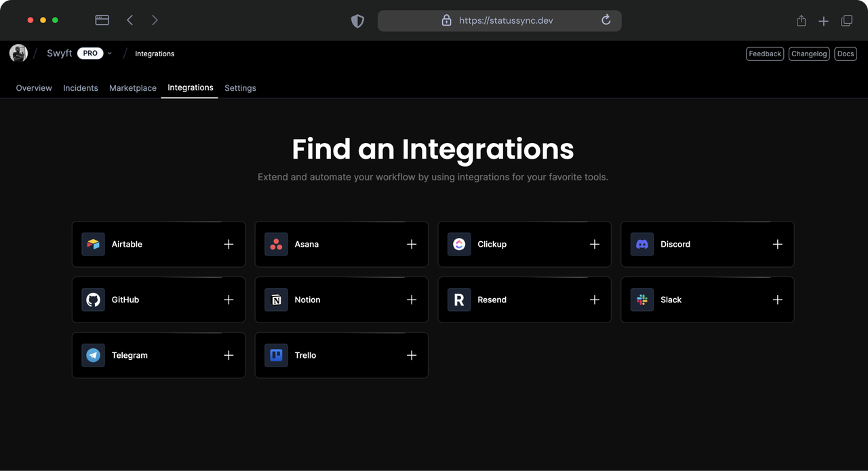Open the Changelog button

pos(809,54)
